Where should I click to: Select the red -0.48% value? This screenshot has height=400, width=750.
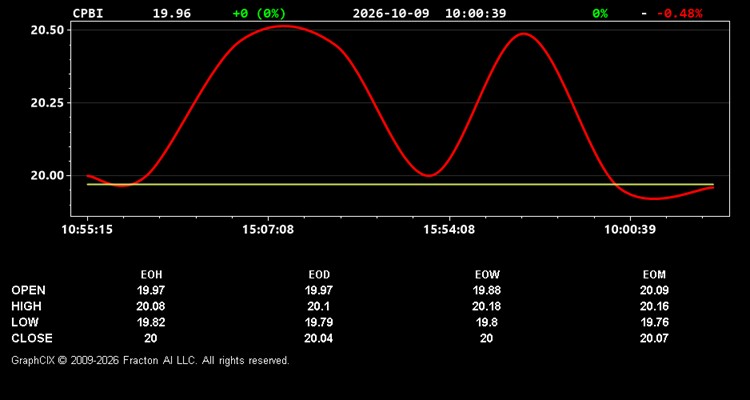click(679, 13)
